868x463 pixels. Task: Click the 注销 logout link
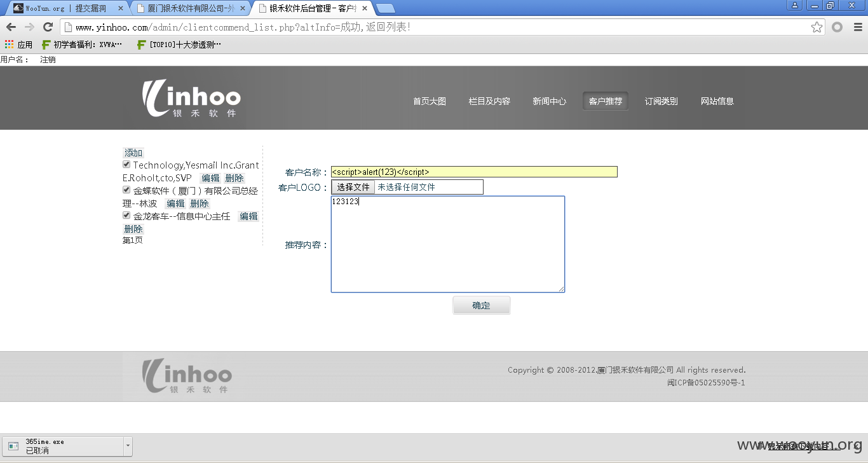tap(48, 60)
